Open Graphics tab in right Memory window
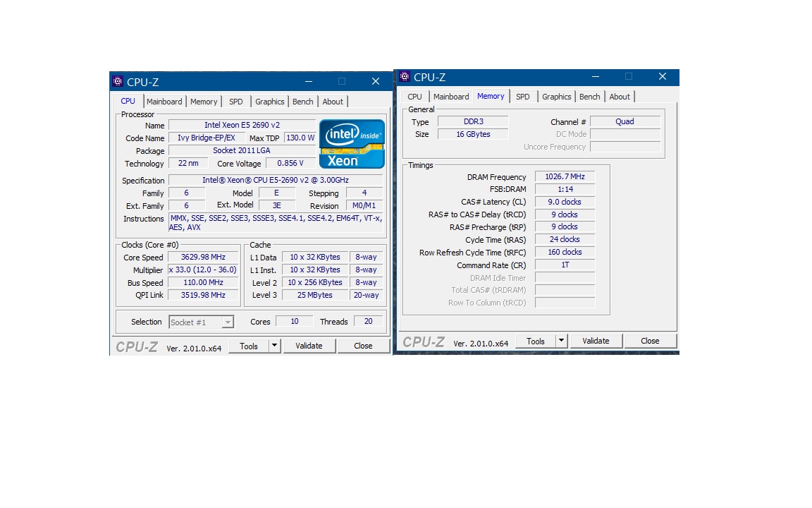Screen dimensions: 812x508 [x=557, y=97]
